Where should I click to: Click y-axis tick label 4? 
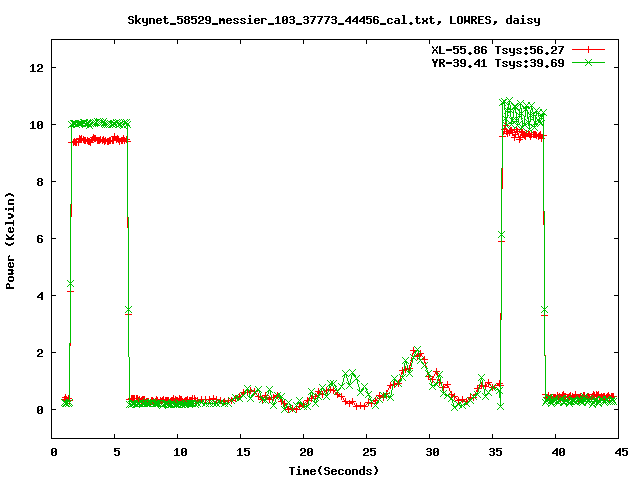(x=40, y=296)
